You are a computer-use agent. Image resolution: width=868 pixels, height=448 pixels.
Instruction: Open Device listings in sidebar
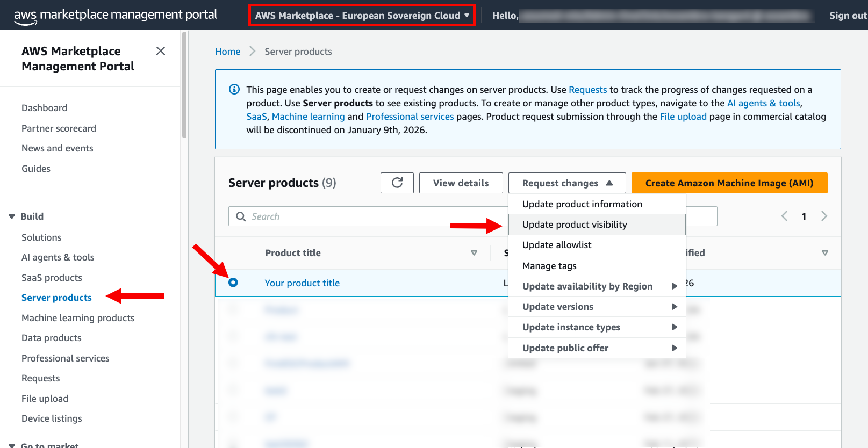52,418
